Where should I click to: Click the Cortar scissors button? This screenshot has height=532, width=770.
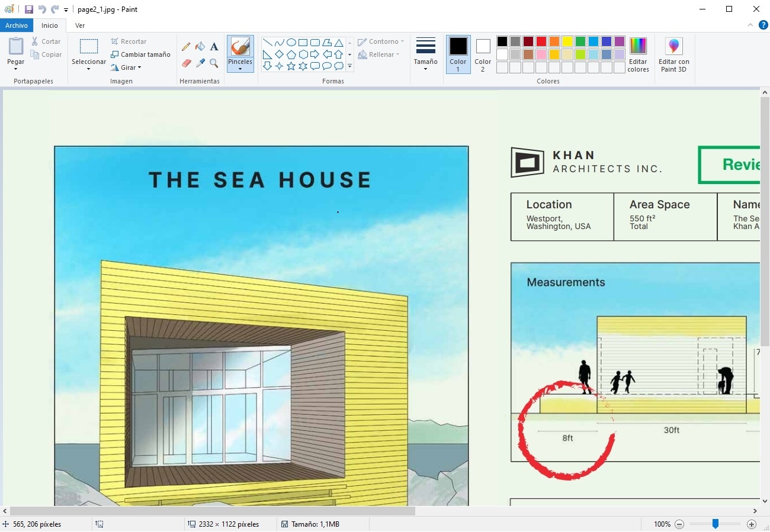pyautogui.click(x=46, y=41)
